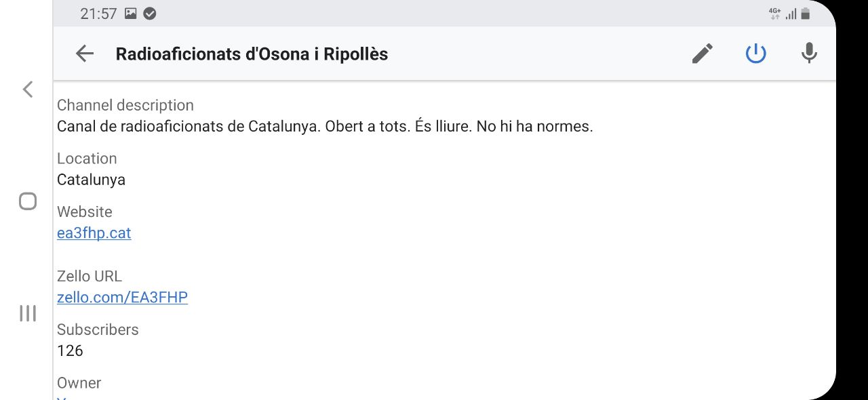Tap the check-circle notification icon in the status bar
This screenshot has width=868, height=400.
point(150,14)
